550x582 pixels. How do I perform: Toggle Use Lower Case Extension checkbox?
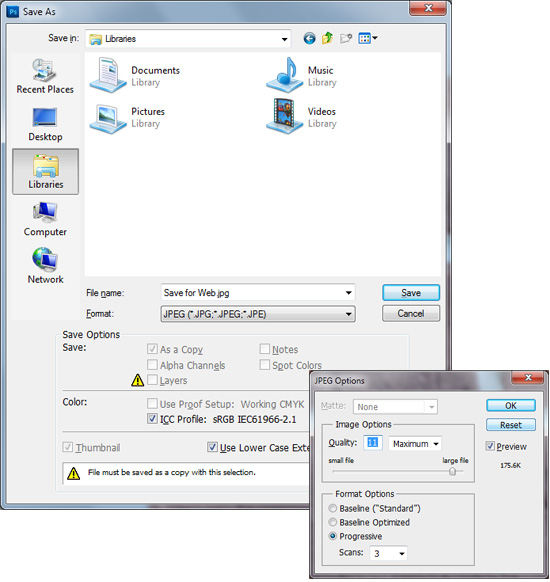click(x=212, y=447)
